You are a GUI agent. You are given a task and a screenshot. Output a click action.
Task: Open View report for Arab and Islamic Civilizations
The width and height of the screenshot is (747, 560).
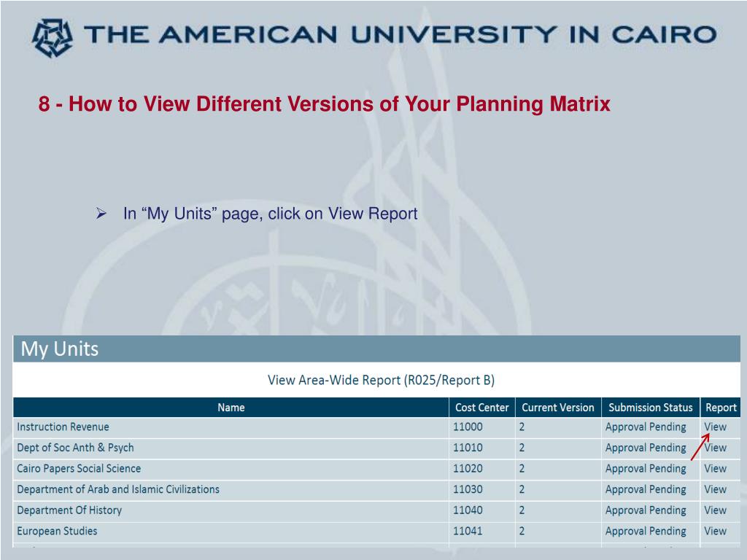coord(715,489)
